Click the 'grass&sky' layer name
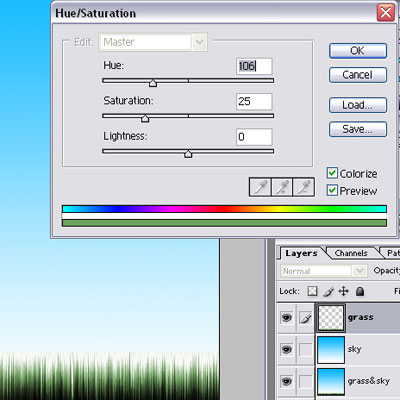 click(x=368, y=381)
